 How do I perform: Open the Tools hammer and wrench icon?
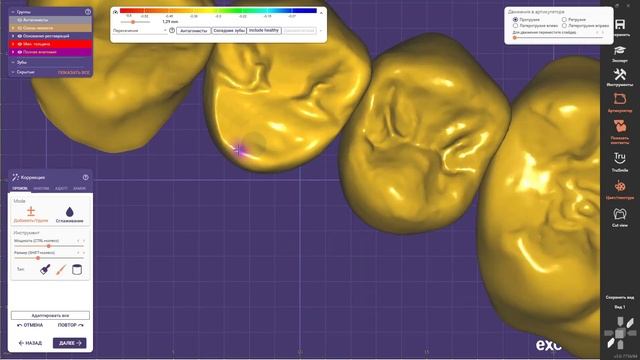[x=620, y=74]
